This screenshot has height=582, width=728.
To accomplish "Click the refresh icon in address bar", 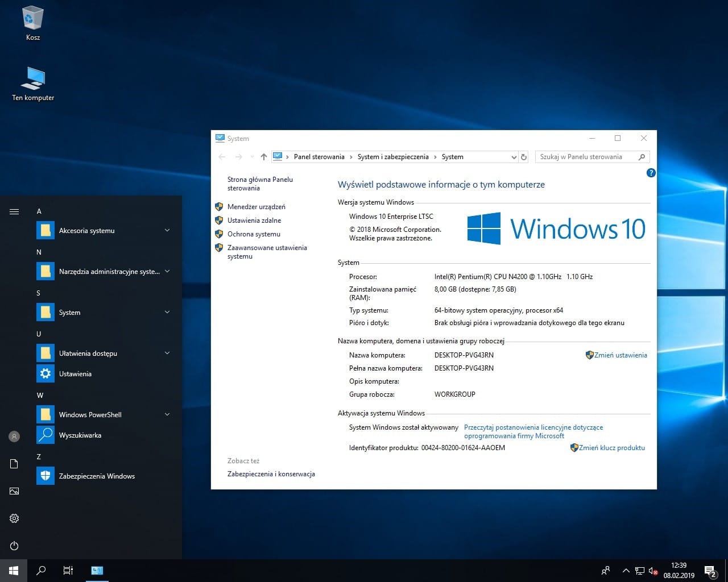I will pos(523,157).
